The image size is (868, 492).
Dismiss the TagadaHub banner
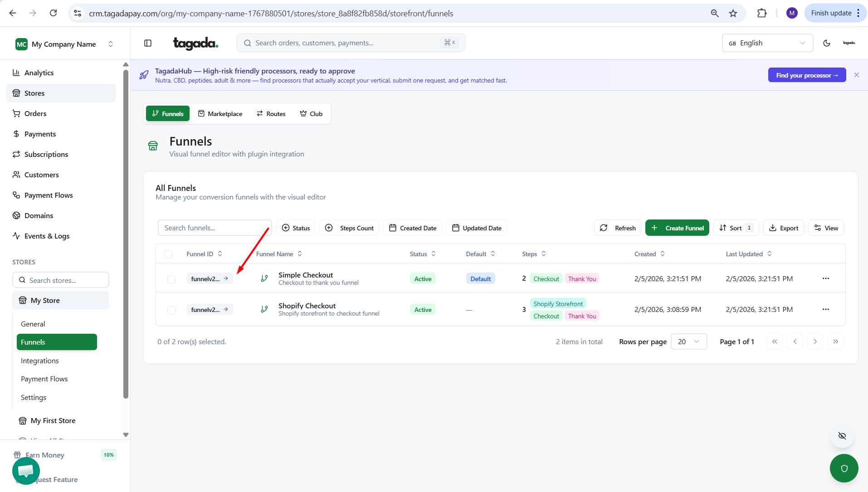point(856,75)
